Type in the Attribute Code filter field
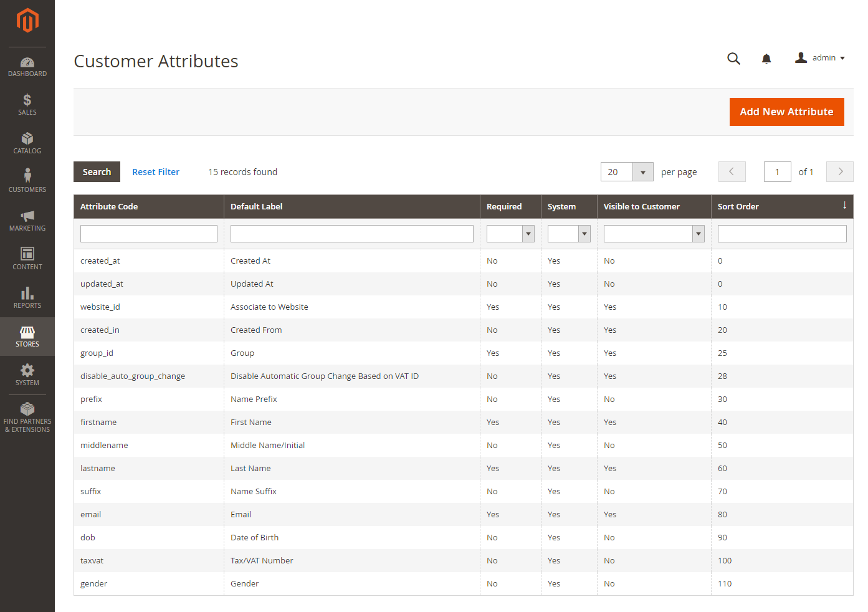The width and height of the screenshot is (868, 612). 148,233
